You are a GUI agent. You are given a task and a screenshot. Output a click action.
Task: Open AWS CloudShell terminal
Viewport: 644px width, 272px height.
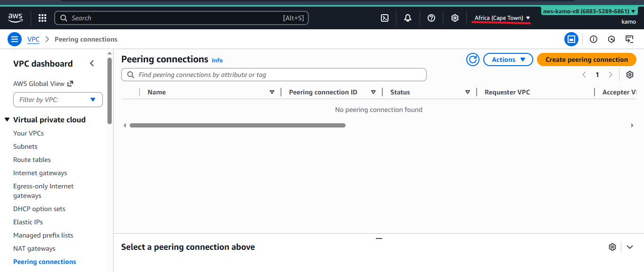coord(384,17)
